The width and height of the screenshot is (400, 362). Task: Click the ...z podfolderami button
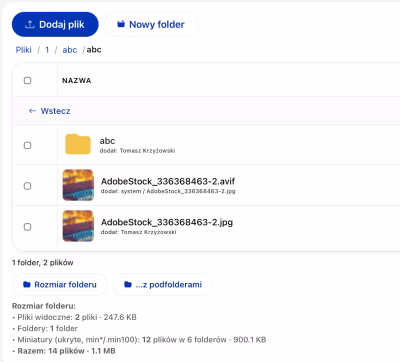pos(163,285)
